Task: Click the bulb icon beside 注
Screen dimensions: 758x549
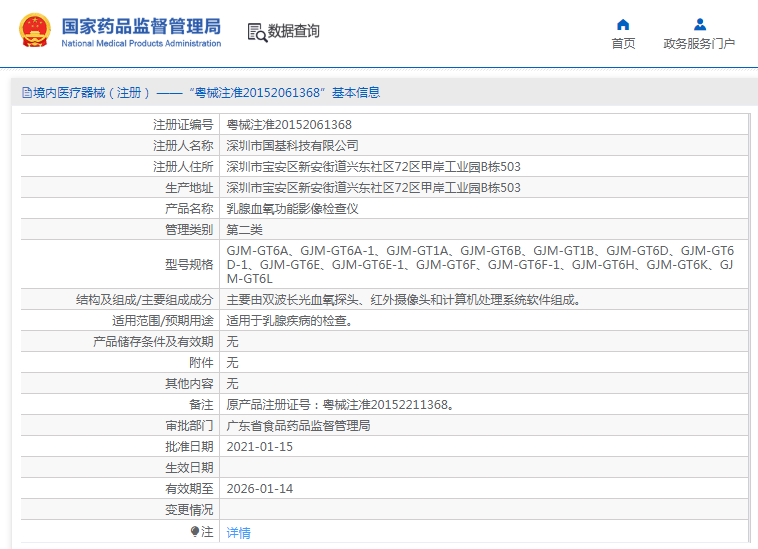Action: (194, 532)
